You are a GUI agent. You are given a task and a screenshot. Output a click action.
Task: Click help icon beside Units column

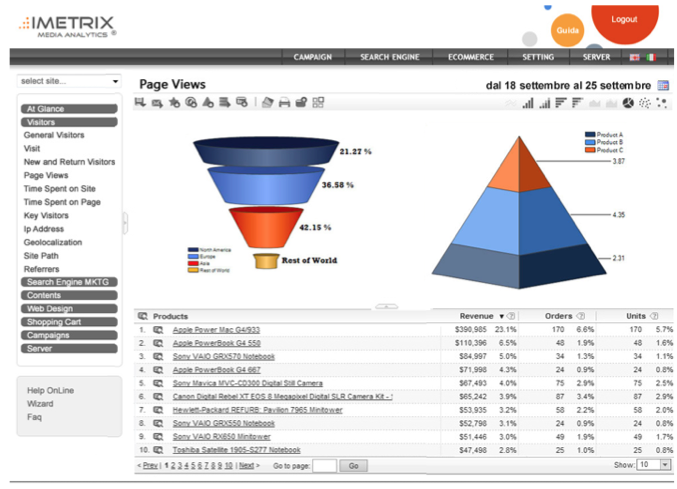654,316
